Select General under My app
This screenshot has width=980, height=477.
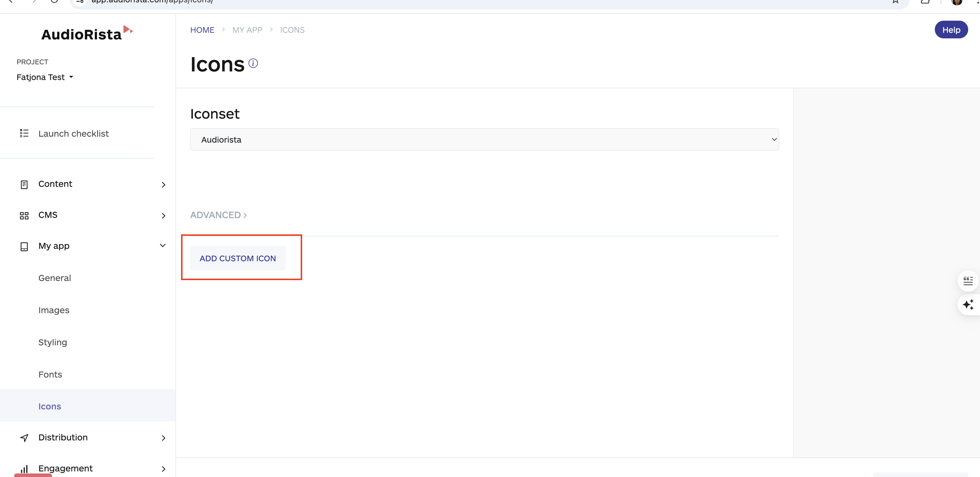[54, 278]
